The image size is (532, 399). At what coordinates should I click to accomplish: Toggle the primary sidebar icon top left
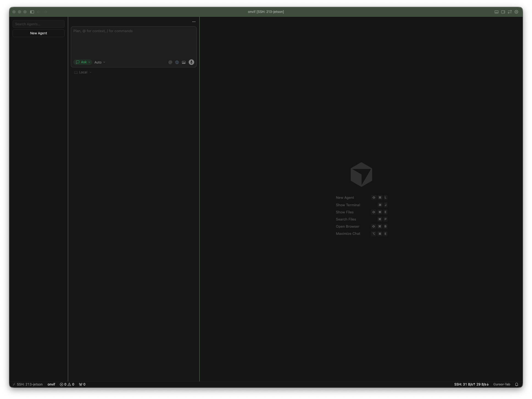pyautogui.click(x=32, y=12)
